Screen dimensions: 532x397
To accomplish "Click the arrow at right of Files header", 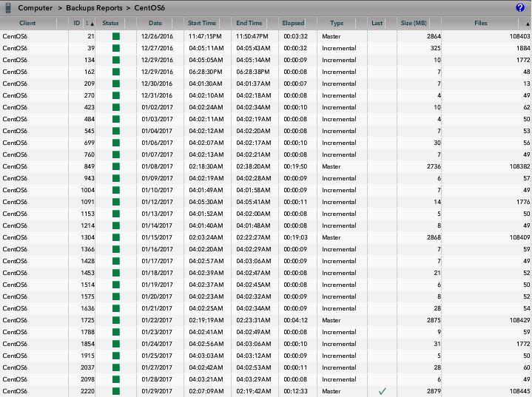I will pos(528,24).
